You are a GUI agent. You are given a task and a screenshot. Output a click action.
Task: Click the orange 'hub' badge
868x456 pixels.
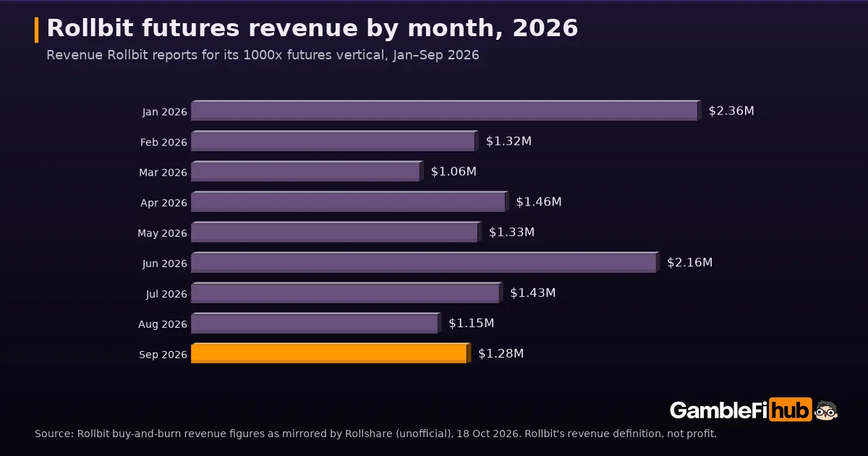tap(791, 410)
